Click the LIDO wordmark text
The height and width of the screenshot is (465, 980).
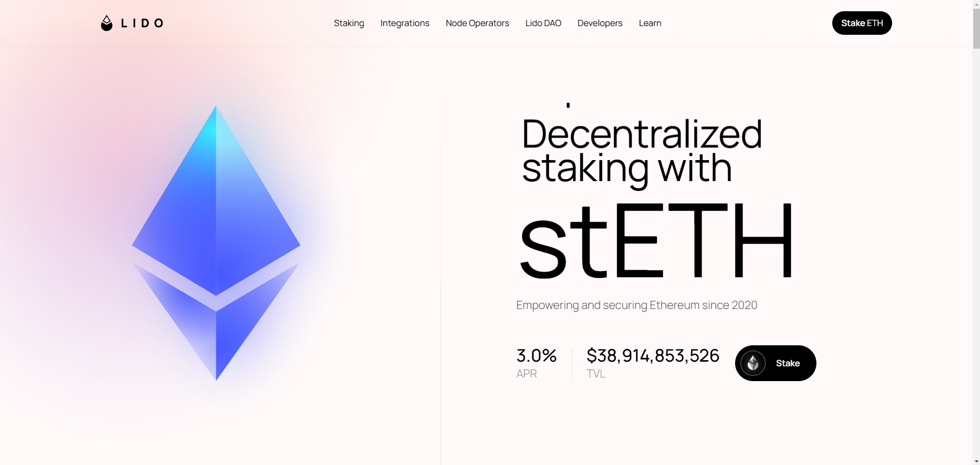click(142, 23)
